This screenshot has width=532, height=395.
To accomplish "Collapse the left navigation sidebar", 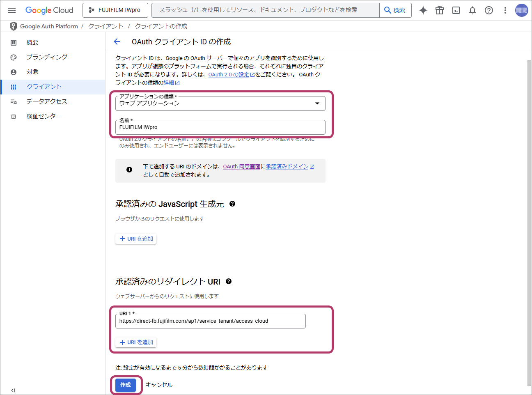I will point(13,390).
